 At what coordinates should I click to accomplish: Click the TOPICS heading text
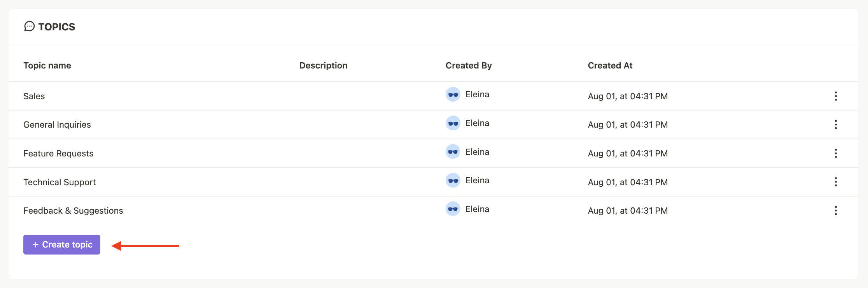coord(57,27)
